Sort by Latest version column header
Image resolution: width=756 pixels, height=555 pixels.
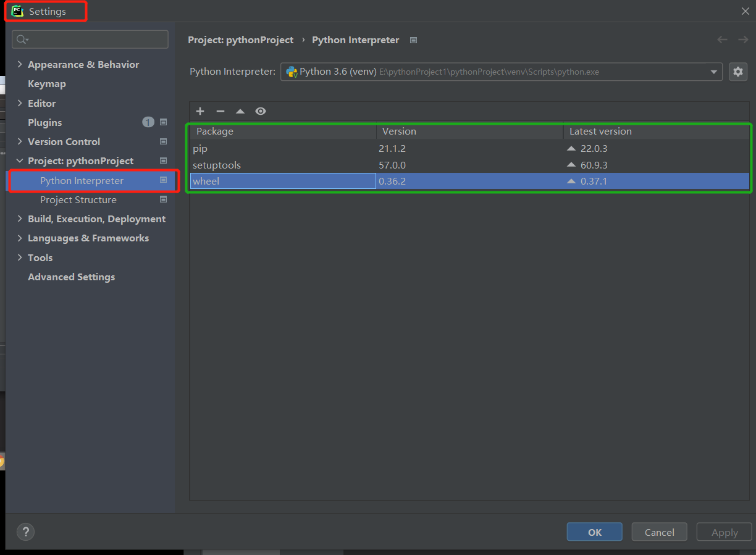coord(657,131)
